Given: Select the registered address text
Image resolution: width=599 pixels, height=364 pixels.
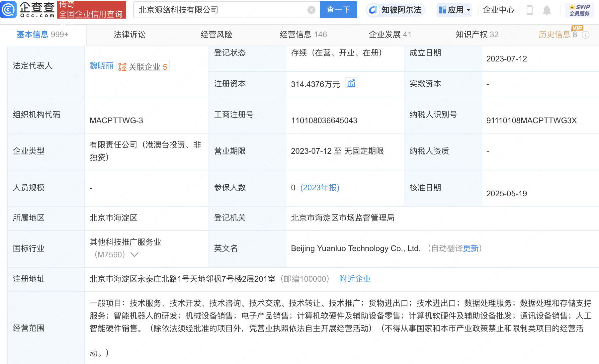Looking at the screenshot, I should click(183, 279).
